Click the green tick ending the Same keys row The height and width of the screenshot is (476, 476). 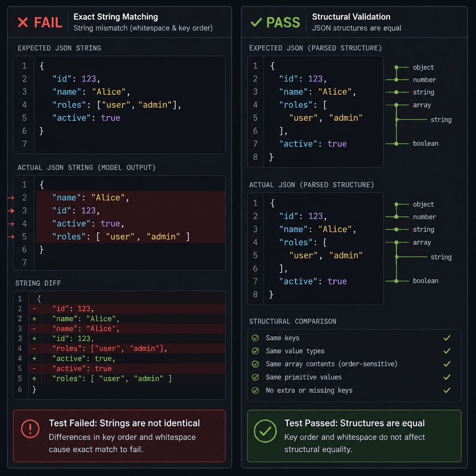pos(447,338)
